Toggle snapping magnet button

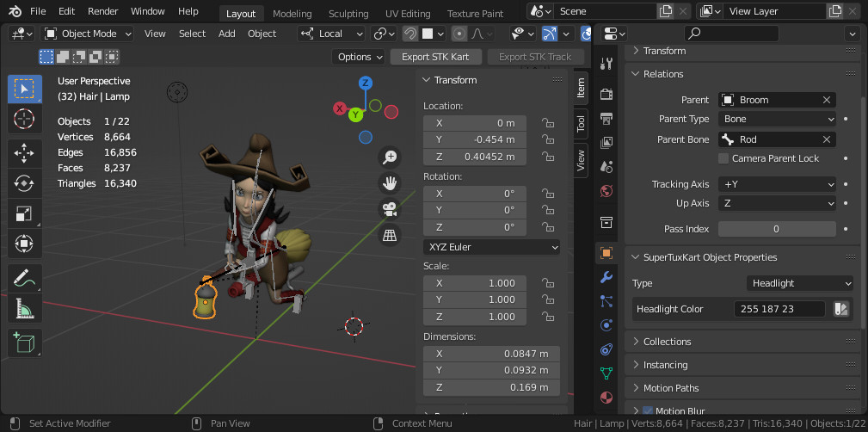point(410,34)
